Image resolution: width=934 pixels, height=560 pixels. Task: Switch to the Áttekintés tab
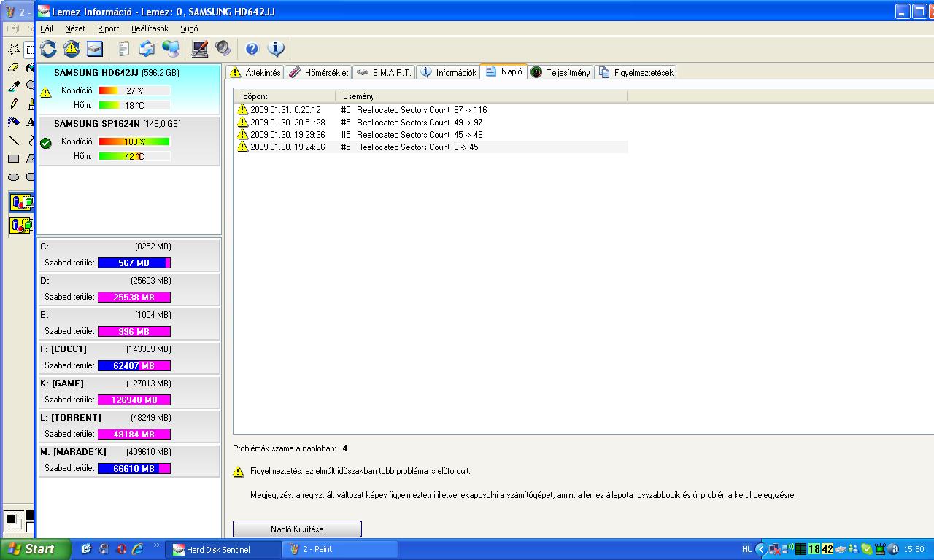coord(255,72)
